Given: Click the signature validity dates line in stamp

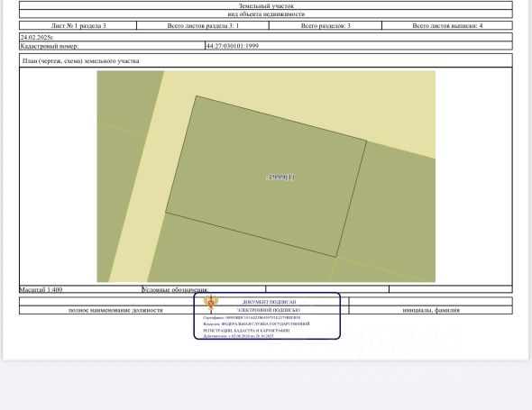Looking at the screenshot, I should pyautogui.click(x=238, y=336).
